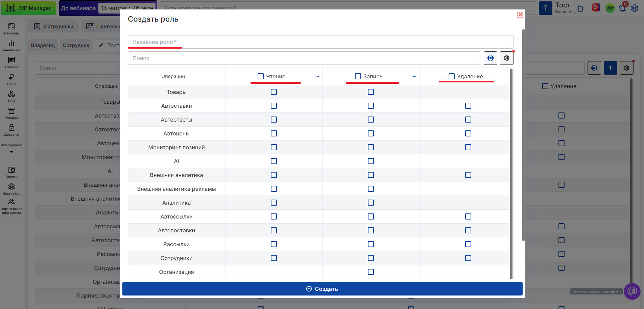Image resolution: width=644 pixels, height=309 pixels.
Task: Tick Удаление checkbox for Автоставки row
Action: (x=468, y=106)
